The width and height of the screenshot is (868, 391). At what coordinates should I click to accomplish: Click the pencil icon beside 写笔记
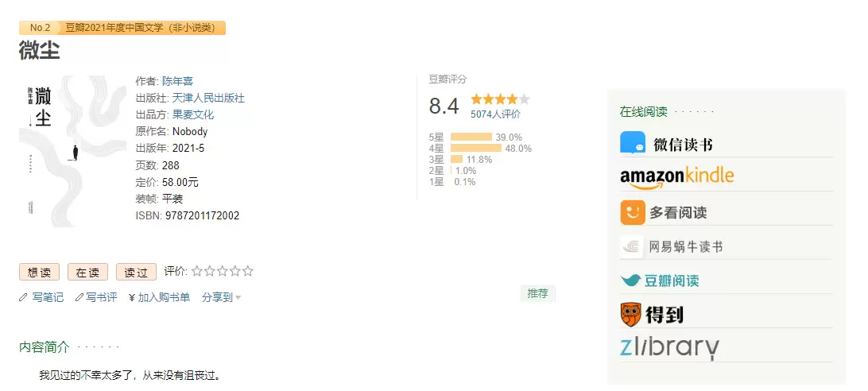[x=23, y=297]
